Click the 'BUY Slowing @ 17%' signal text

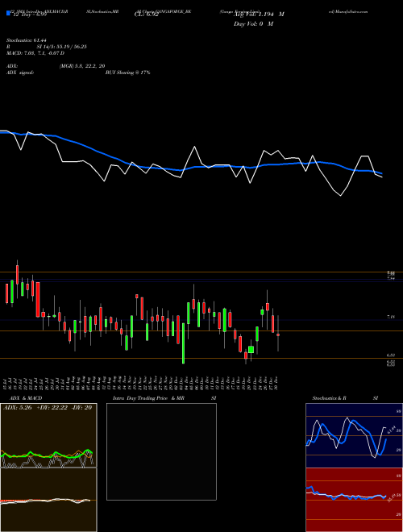127,73
